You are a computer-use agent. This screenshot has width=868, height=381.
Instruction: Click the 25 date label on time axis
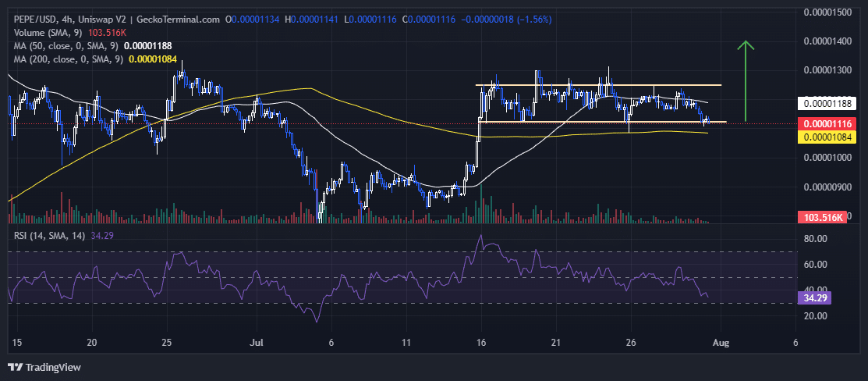tap(167, 343)
